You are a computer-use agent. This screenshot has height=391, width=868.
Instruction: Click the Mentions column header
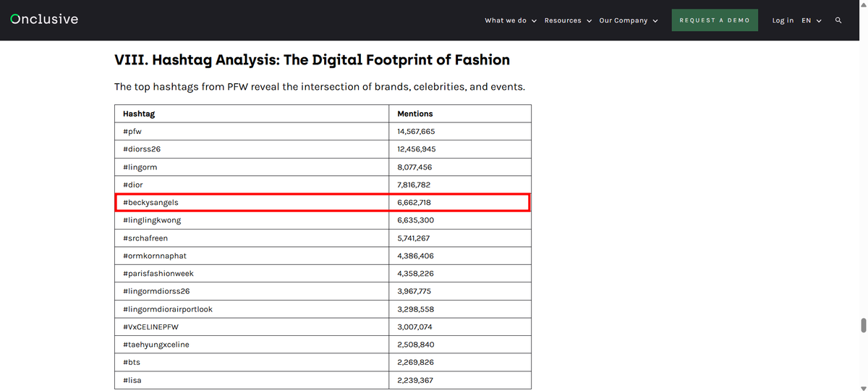tap(460, 114)
